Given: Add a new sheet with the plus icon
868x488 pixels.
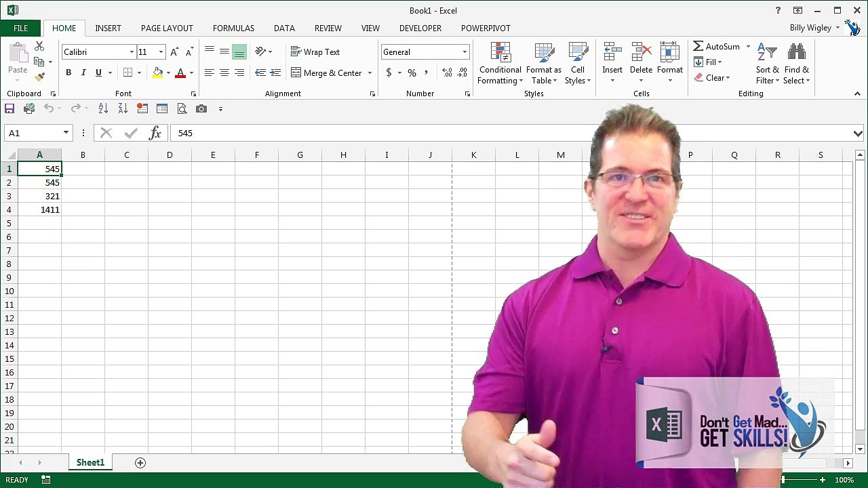Looking at the screenshot, I should (x=140, y=463).
